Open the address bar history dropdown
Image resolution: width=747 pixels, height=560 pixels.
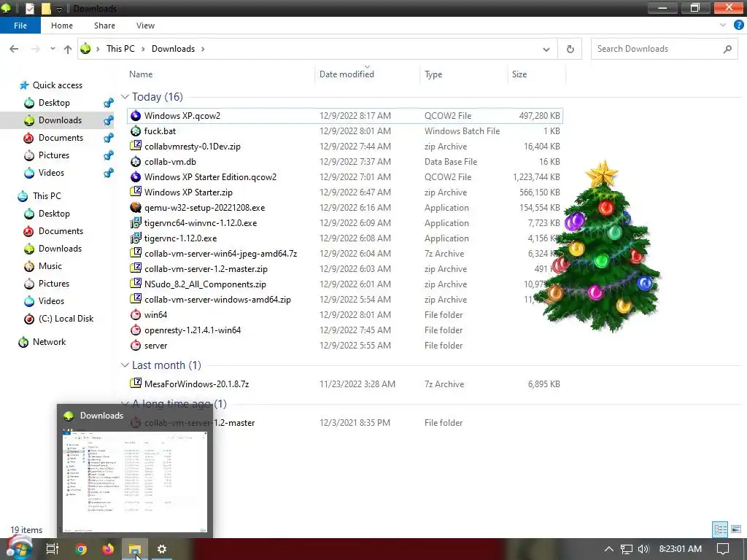(x=546, y=49)
